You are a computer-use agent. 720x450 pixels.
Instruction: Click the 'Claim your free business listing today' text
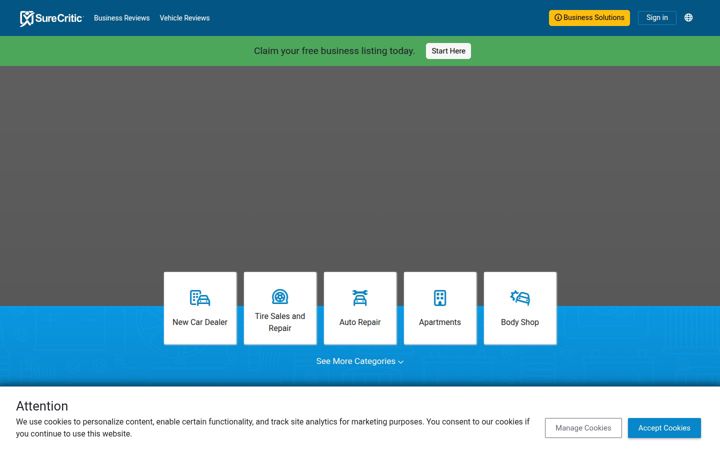334,51
